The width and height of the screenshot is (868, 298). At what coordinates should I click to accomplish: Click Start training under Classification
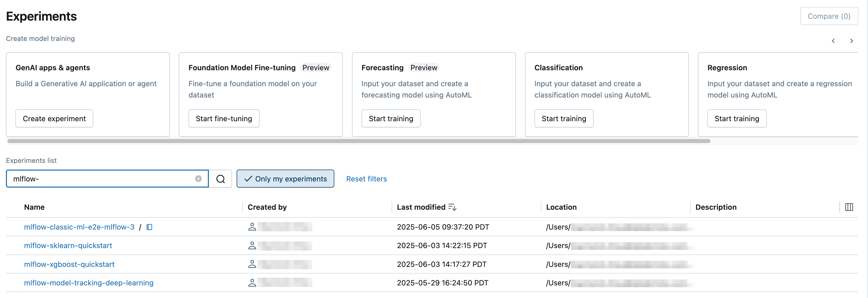(564, 118)
